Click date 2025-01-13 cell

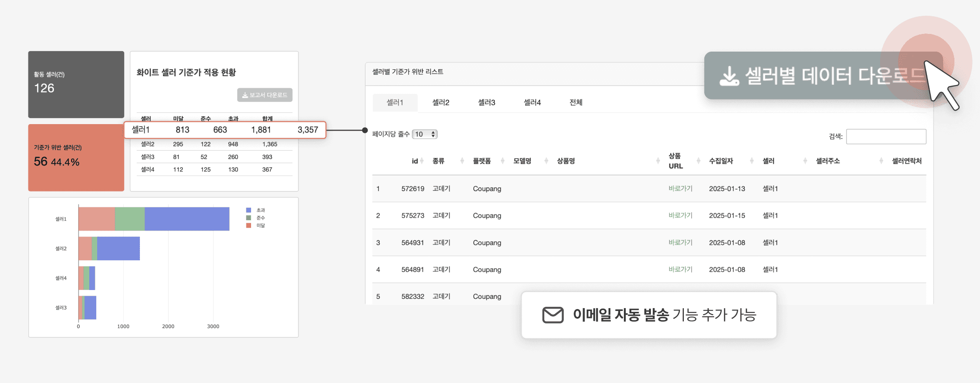[x=727, y=188]
